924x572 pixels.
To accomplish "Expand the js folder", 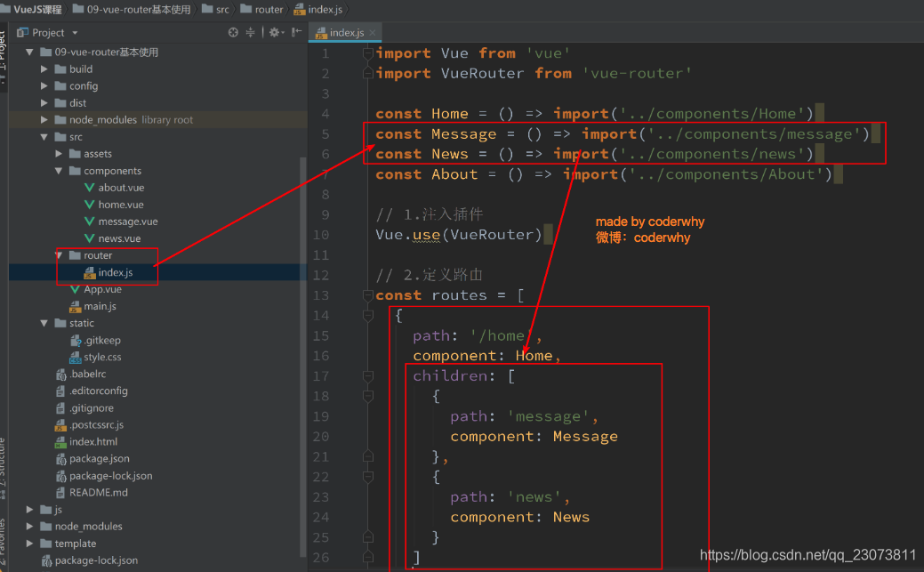I will [x=29, y=510].
